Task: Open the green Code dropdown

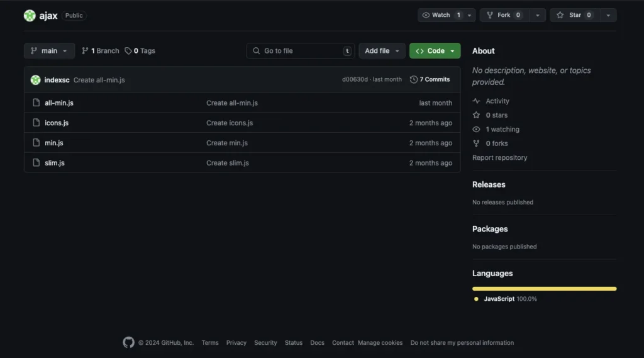Action: tap(435, 51)
